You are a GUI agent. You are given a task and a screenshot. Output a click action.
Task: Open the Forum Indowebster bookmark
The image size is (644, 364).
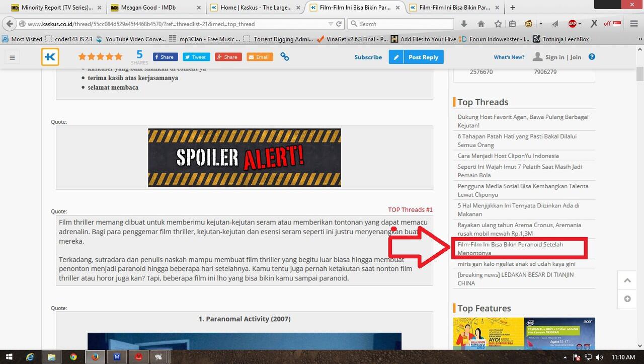(494, 39)
